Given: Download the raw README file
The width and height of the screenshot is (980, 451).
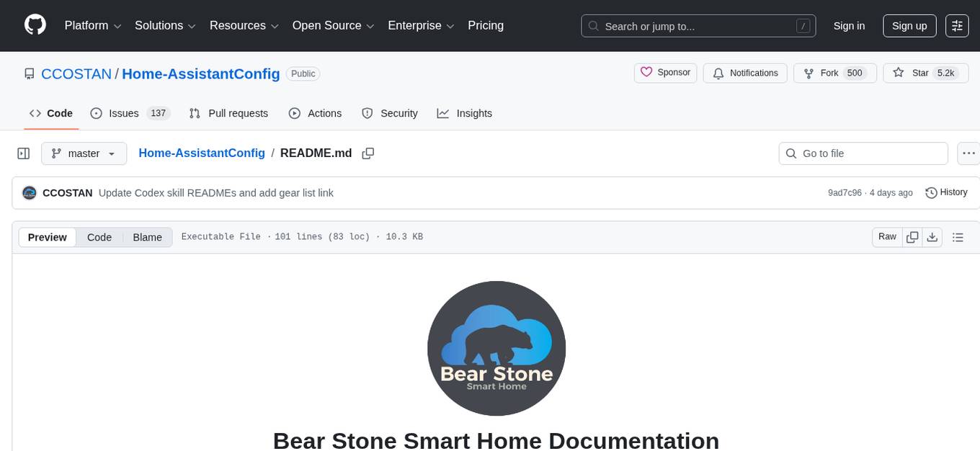Looking at the screenshot, I should (x=932, y=237).
